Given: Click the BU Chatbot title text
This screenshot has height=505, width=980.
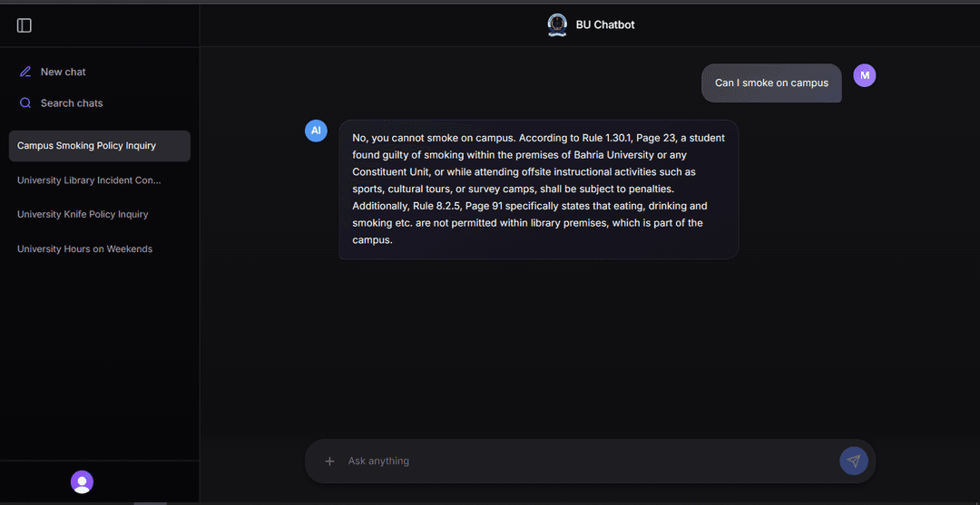Looking at the screenshot, I should (605, 25).
